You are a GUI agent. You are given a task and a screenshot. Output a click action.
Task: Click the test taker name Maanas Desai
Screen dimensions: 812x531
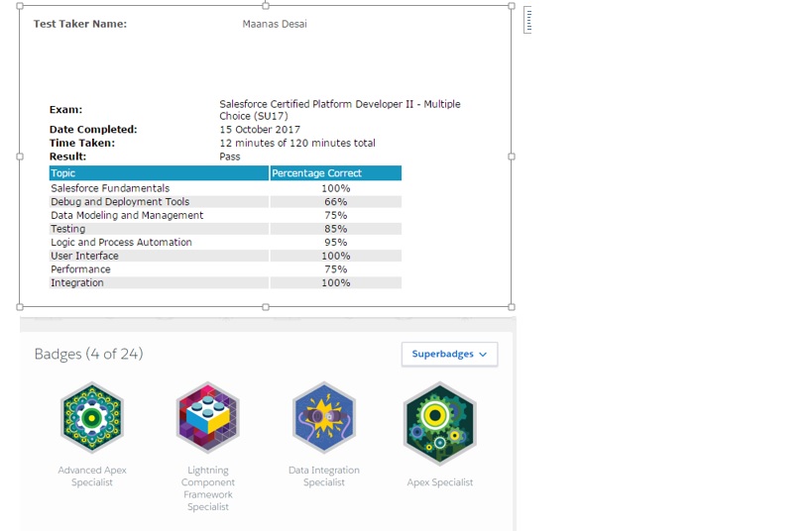275,24
